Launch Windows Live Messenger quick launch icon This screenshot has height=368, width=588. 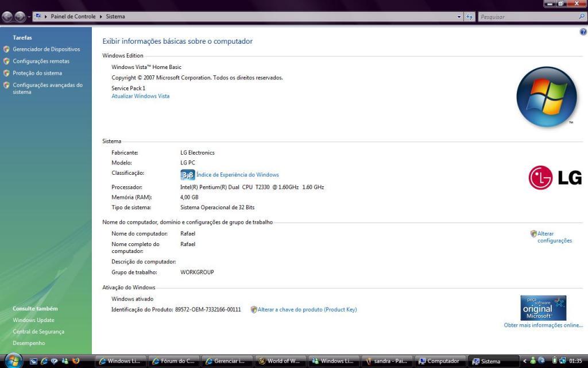click(65, 361)
